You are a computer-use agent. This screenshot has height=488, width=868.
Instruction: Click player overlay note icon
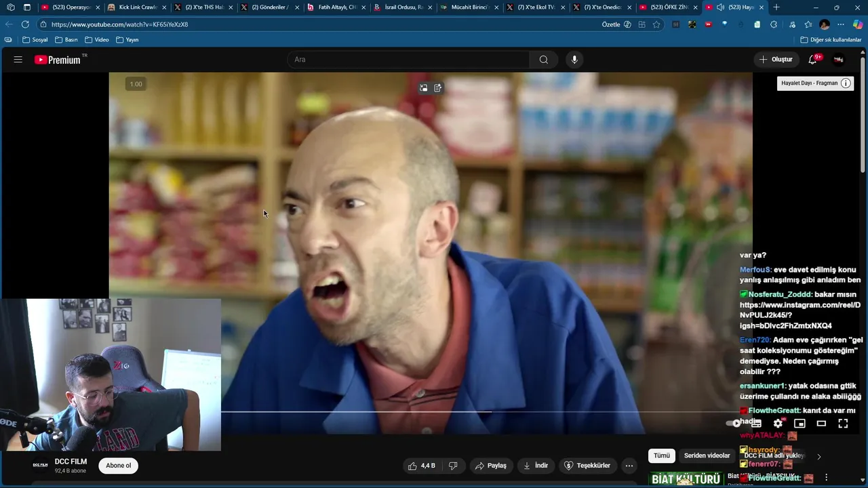[x=438, y=87]
